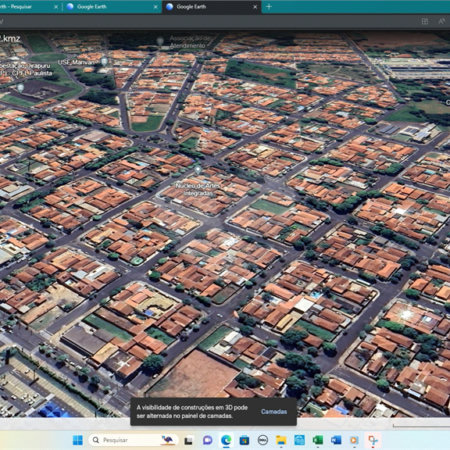Open the Snipping Tool taskbar icon

[373, 440]
